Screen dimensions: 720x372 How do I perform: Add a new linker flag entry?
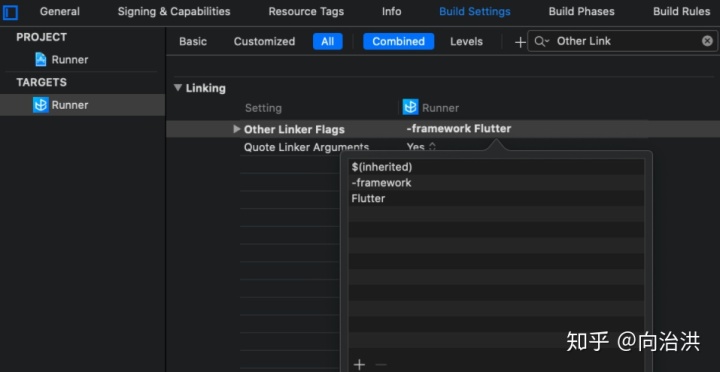pos(360,365)
